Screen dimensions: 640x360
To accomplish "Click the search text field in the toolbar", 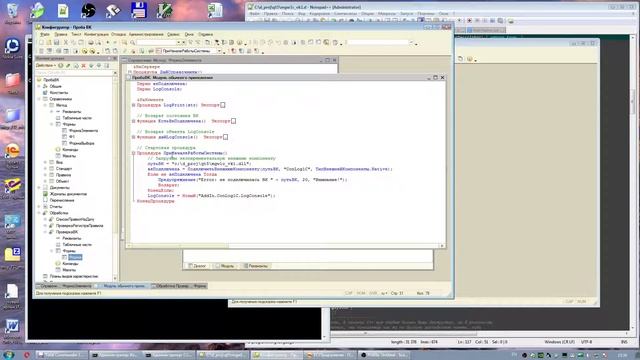I will point(156,42).
